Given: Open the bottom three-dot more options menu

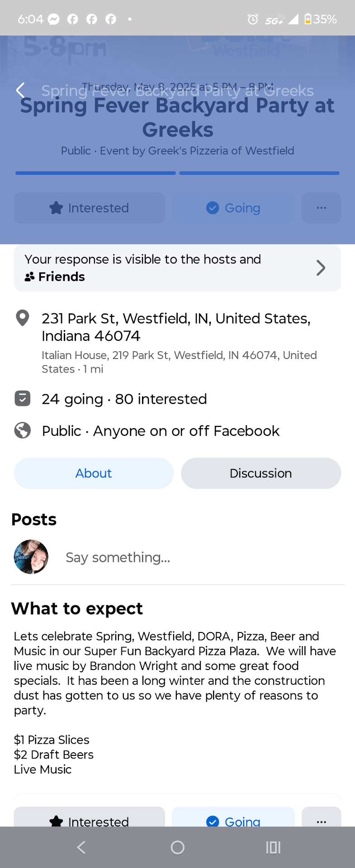Looking at the screenshot, I should [322, 819].
